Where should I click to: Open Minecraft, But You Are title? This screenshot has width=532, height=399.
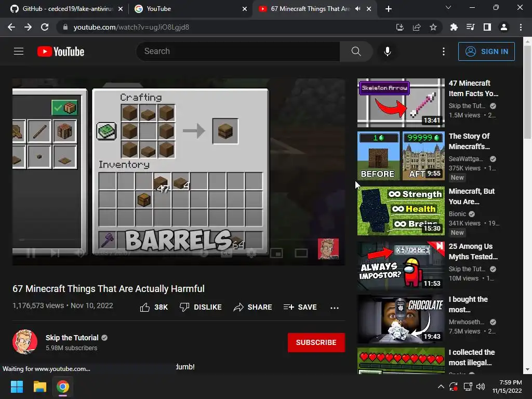(472, 196)
